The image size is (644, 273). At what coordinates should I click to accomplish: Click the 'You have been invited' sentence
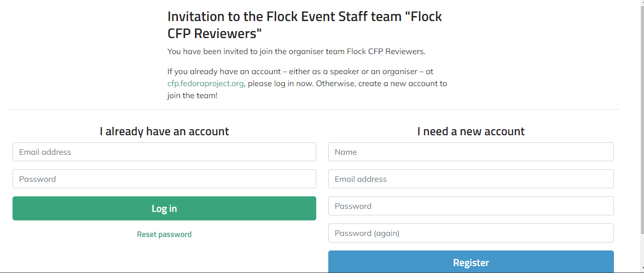coord(296,51)
